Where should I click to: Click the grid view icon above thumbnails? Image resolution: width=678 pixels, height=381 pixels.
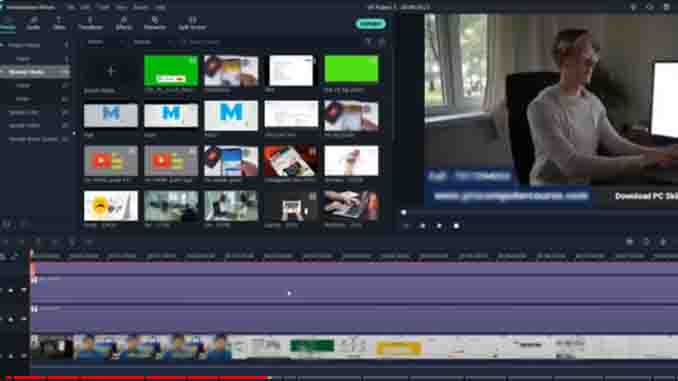point(381,42)
